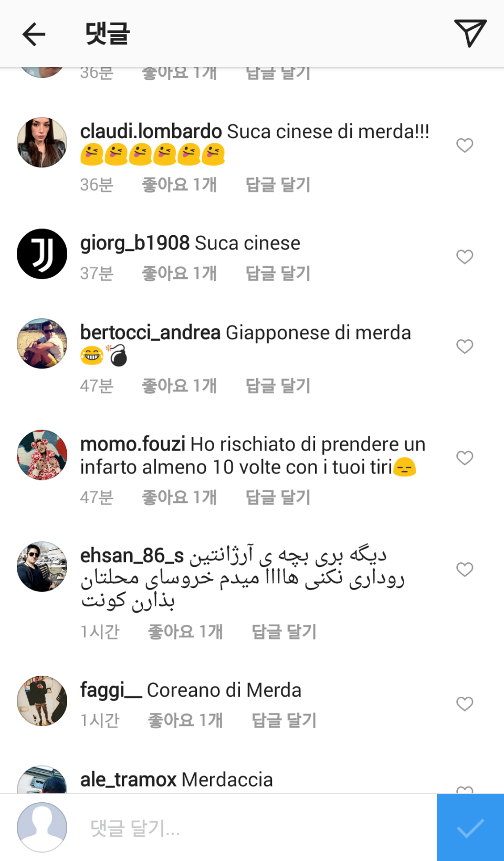
Task: Open direct message paper plane icon
Action: (x=470, y=33)
